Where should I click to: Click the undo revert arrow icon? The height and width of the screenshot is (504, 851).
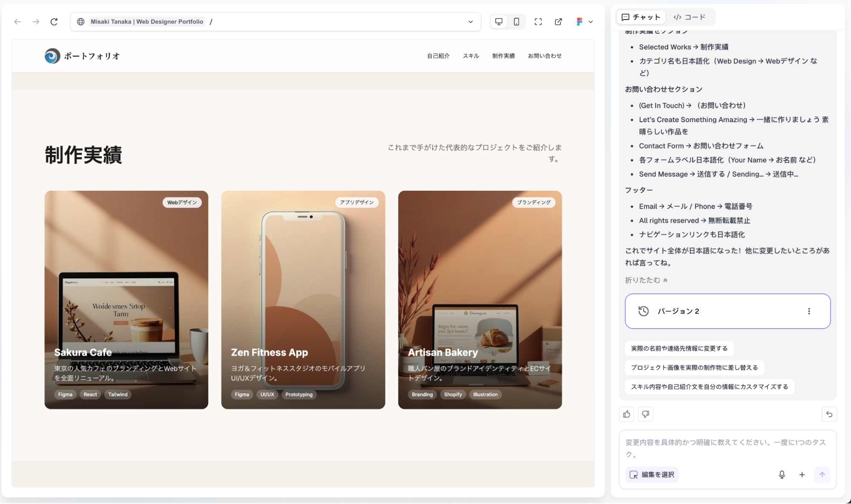pos(829,414)
